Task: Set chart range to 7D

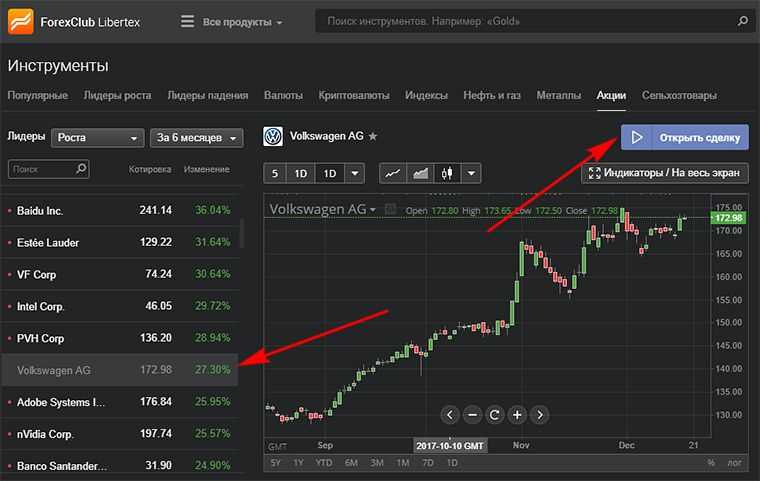Action: click(x=428, y=463)
